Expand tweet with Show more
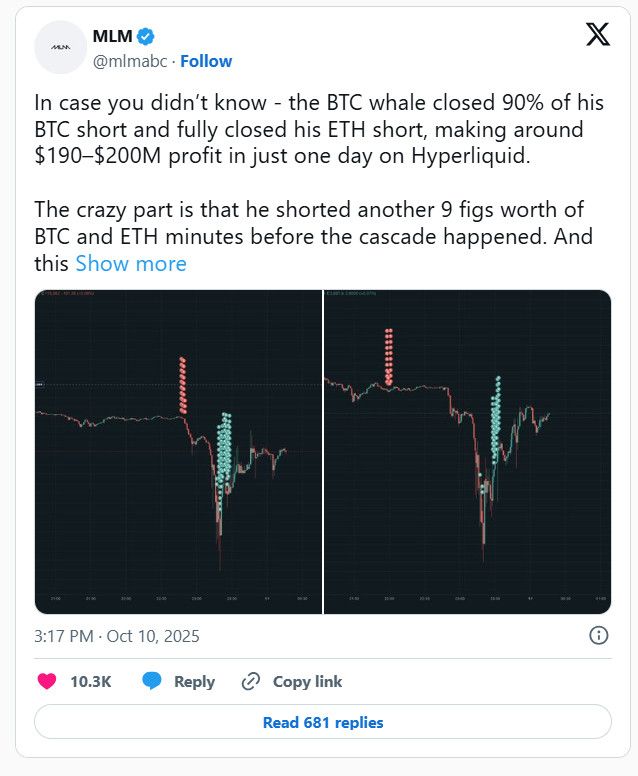This screenshot has height=776, width=638. pos(131,264)
